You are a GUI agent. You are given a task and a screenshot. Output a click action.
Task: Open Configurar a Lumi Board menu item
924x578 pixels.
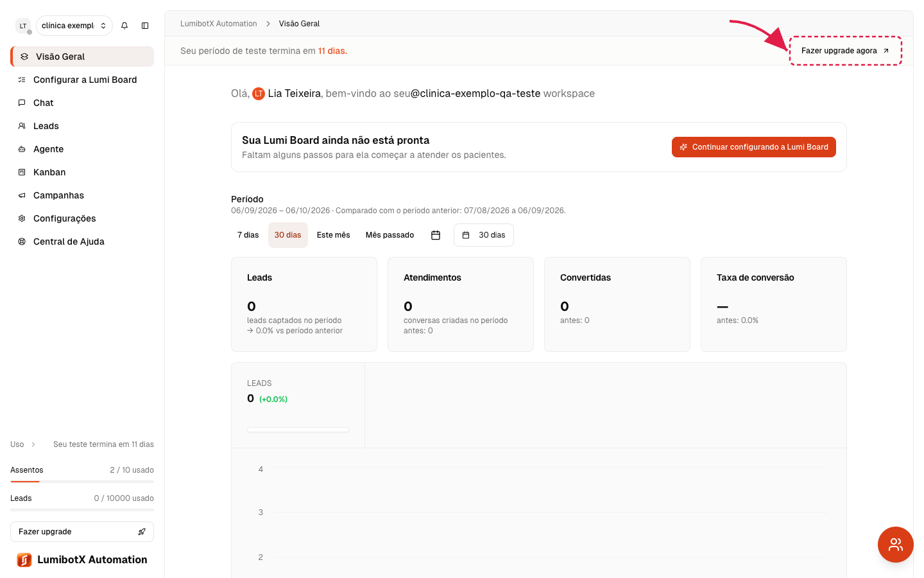click(82, 80)
